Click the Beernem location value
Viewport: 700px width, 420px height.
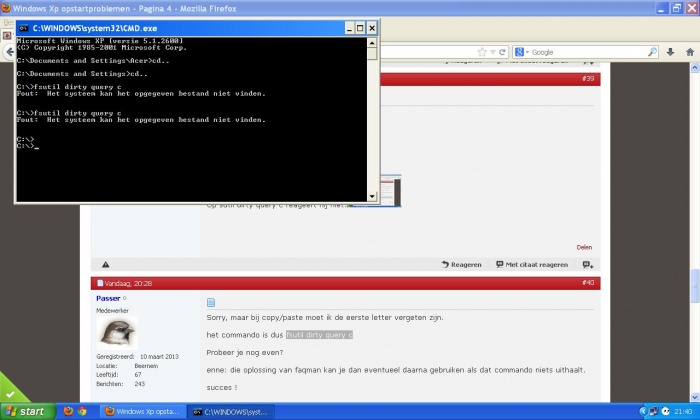pyautogui.click(x=146, y=366)
